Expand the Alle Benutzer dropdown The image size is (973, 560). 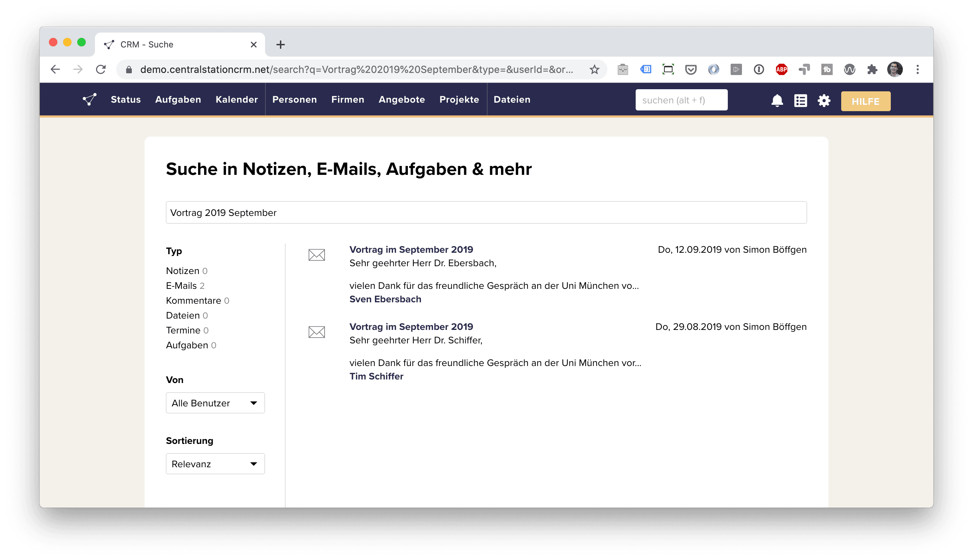pyautogui.click(x=215, y=403)
